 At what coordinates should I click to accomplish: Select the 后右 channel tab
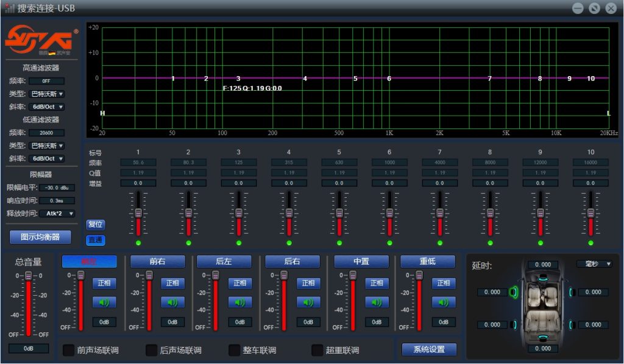click(292, 262)
